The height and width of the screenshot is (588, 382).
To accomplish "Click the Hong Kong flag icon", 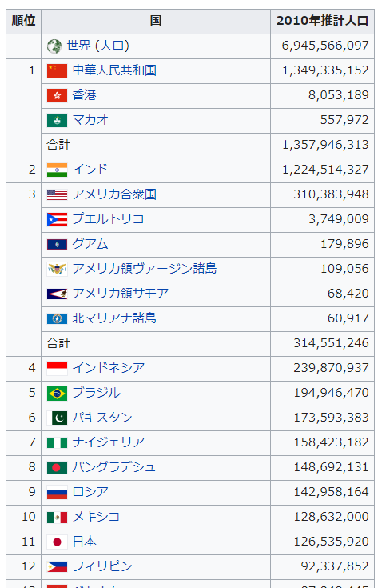I will tap(57, 96).
